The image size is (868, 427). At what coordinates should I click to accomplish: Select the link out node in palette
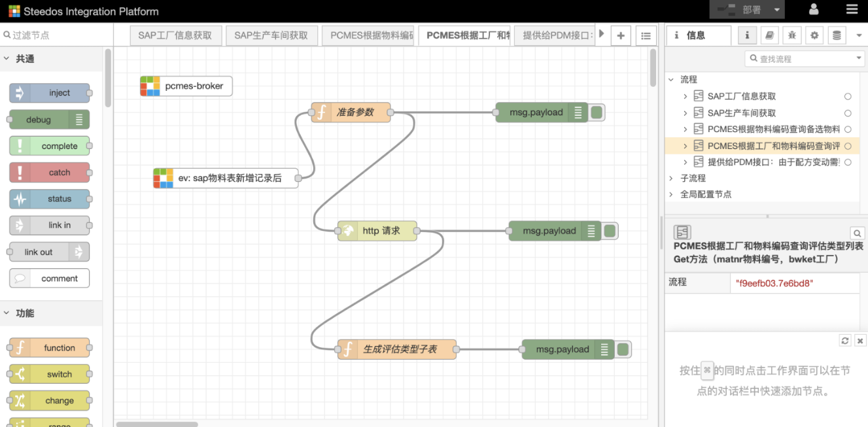coord(50,252)
